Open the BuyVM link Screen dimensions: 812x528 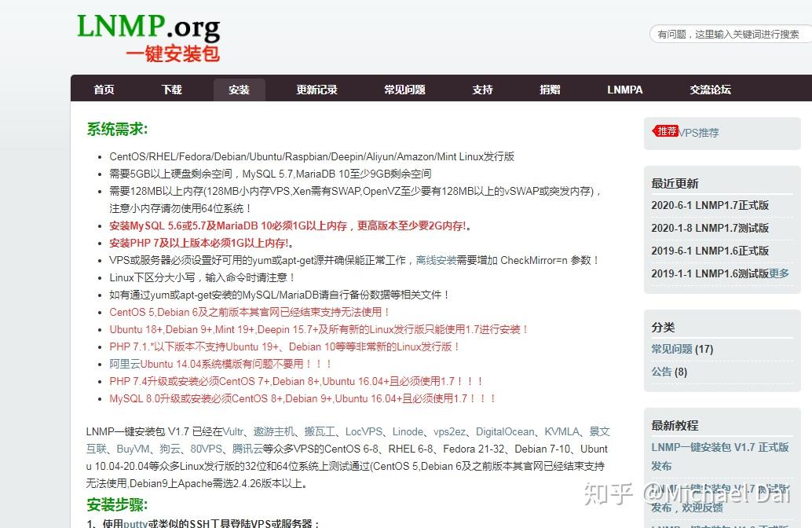pos(133,449)
